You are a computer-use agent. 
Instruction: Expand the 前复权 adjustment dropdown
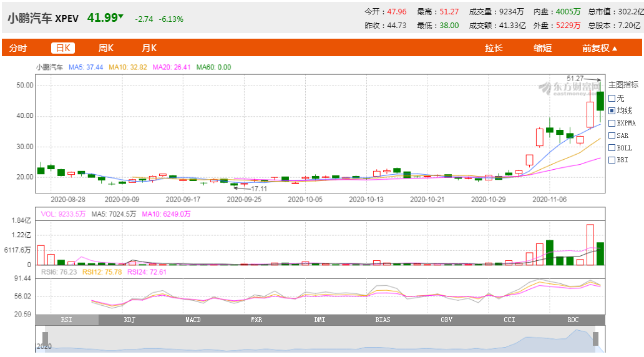point(600,48)
